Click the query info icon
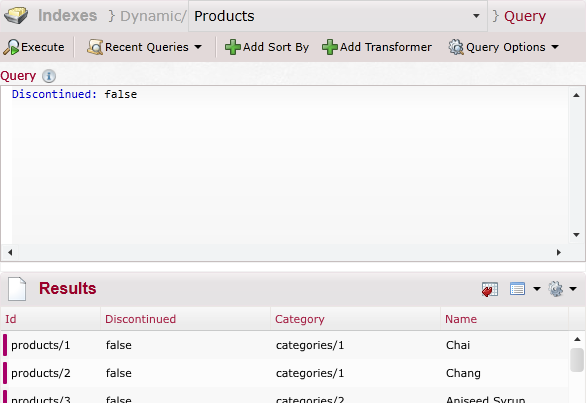Viewport: 586px width, 403px height. 49,76
